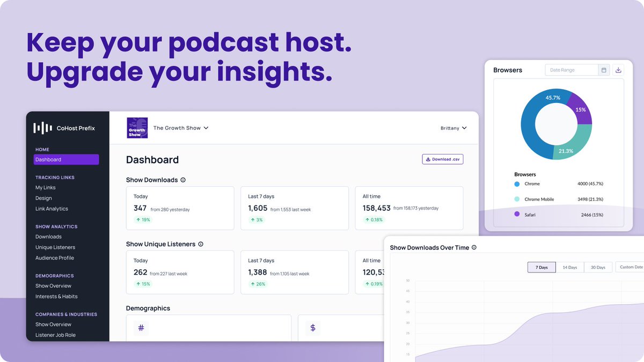644x362 pixels.
Task: Click the download icon in Browsers panel
Action: point(618,70)
